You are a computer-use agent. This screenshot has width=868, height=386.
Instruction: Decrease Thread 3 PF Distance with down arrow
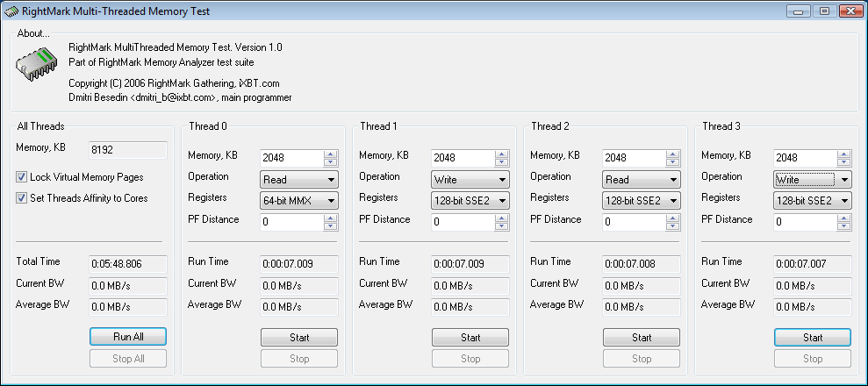tap(843, 226)
